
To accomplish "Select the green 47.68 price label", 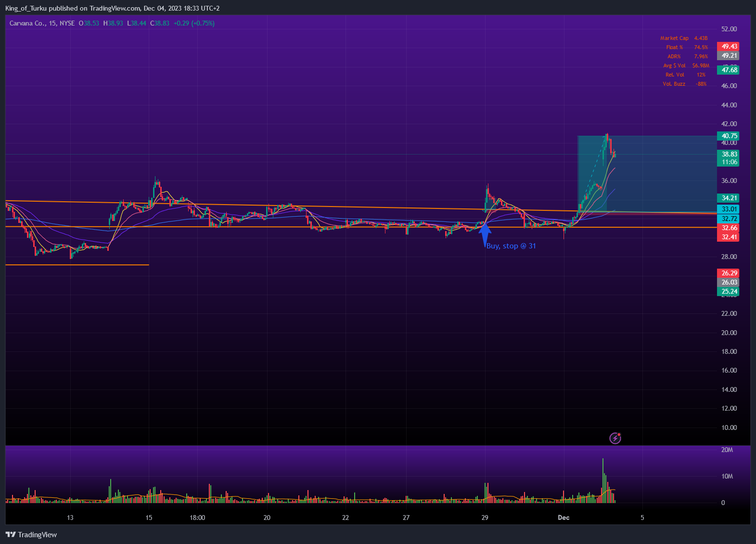I will coord(728,70).
